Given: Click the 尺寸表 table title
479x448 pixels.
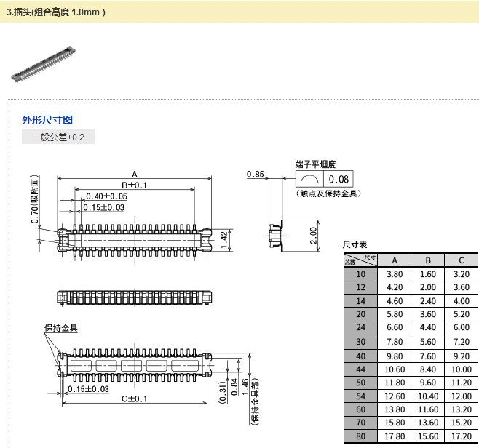Looking at the screenshot, I should [x=355, y=246].
